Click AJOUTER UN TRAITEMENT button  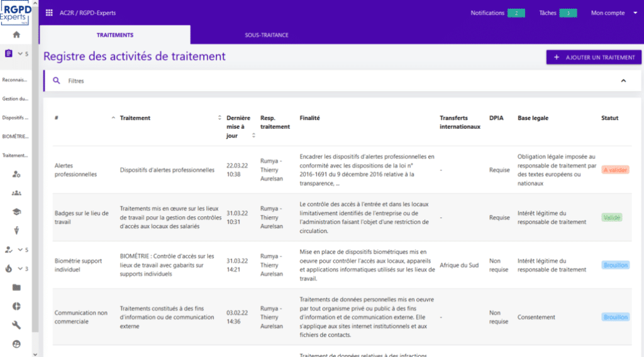pyautogui.click(x=594, y=57)
